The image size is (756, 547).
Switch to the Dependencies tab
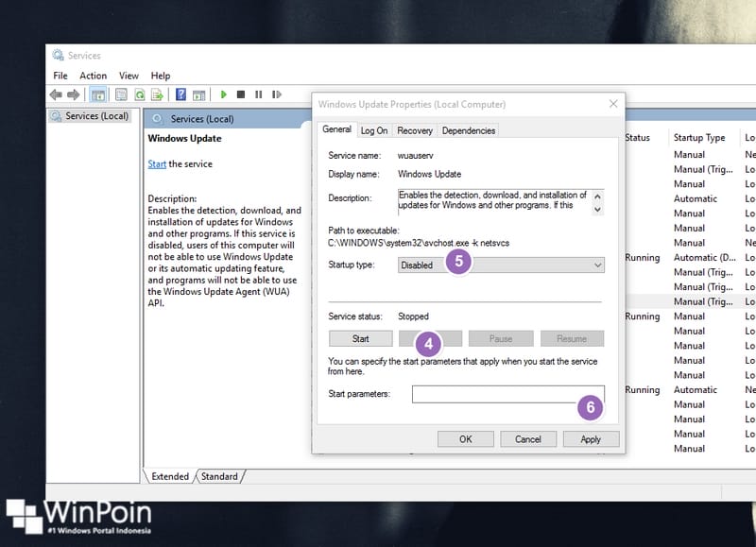(x=468, y=130)
